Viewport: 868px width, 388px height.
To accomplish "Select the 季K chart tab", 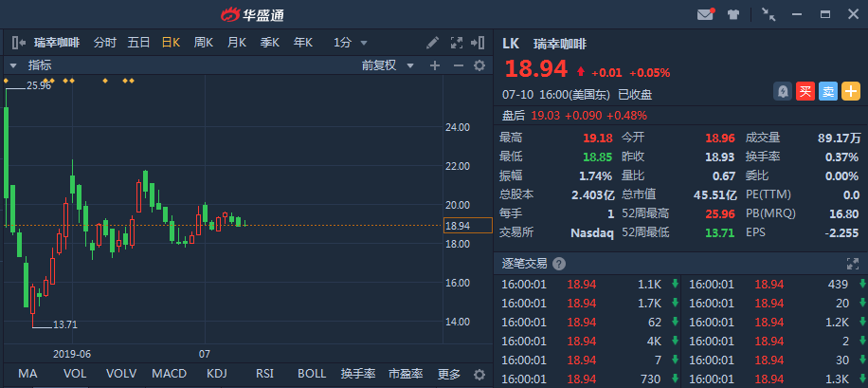I will click(x=270, y=43).
